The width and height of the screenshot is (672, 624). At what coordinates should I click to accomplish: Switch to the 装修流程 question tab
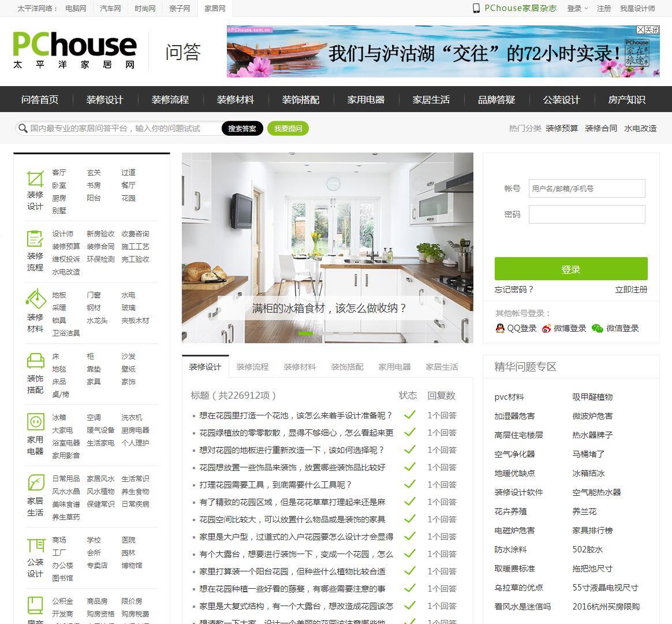[252, 367]
